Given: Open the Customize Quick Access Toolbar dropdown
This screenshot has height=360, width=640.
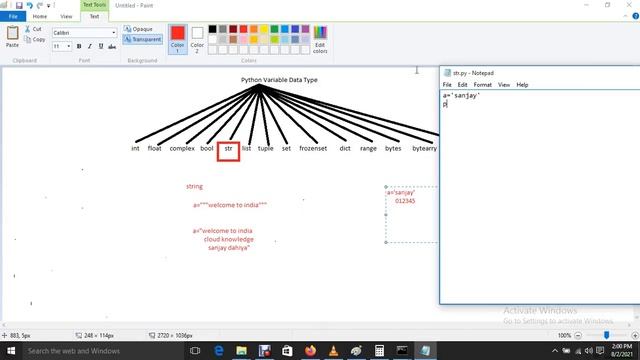Looking at the screenshot, I should coord(48,6).
